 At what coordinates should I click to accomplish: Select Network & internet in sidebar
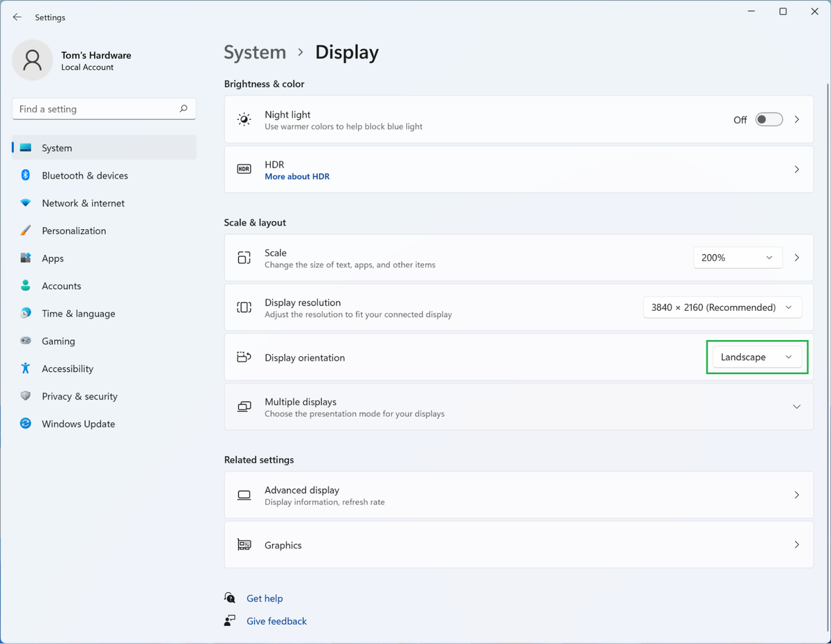point(83,203)
